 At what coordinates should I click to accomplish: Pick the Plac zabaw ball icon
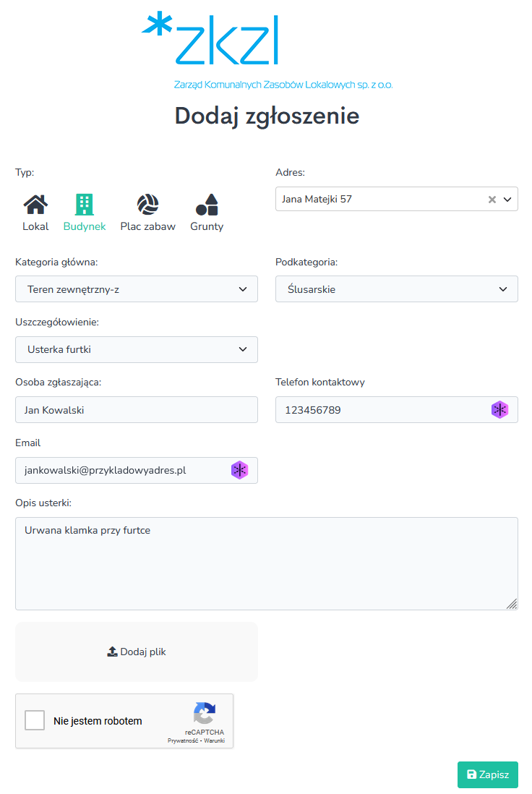tap(147, 205)
